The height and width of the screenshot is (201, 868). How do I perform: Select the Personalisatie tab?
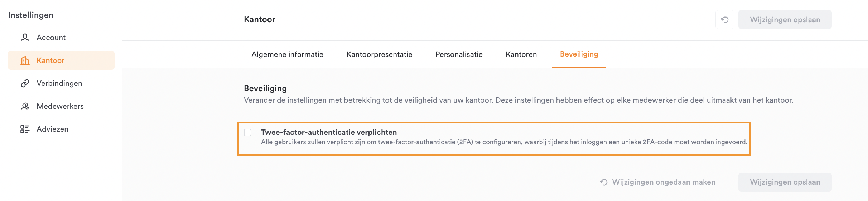click(x=459, y=54)
